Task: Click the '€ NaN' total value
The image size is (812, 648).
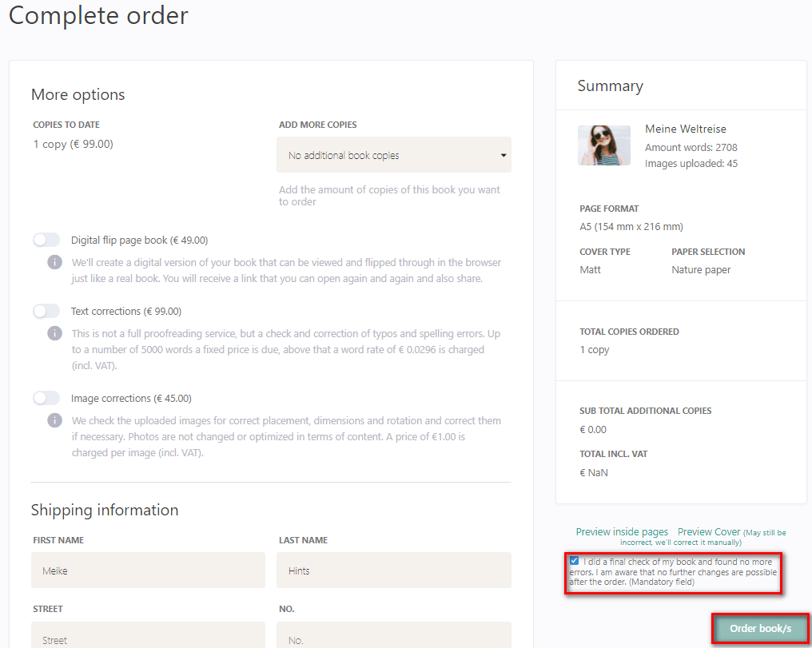Action: [594, 472]
